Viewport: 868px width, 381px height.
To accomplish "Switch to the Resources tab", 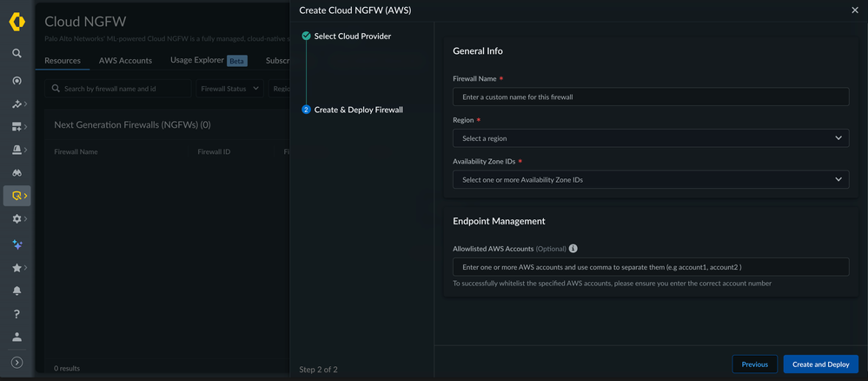I will point(63,60).
